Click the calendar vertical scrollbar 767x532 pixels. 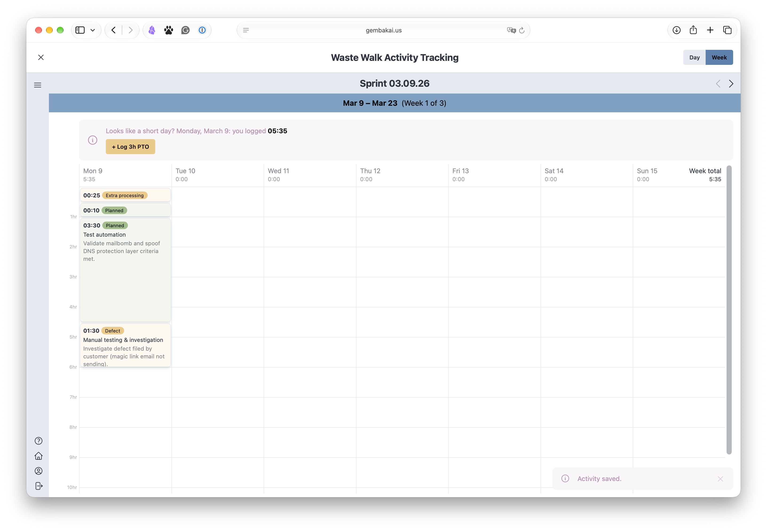point(729,310)
